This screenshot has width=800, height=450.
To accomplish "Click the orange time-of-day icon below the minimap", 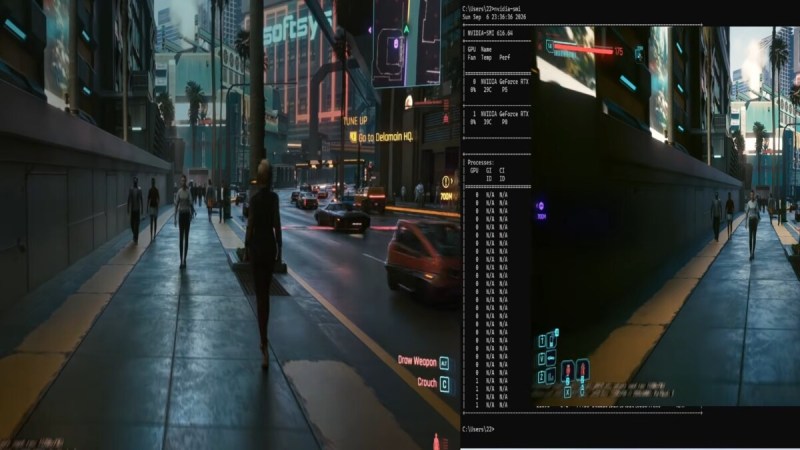I will click(x=409, y=103).
